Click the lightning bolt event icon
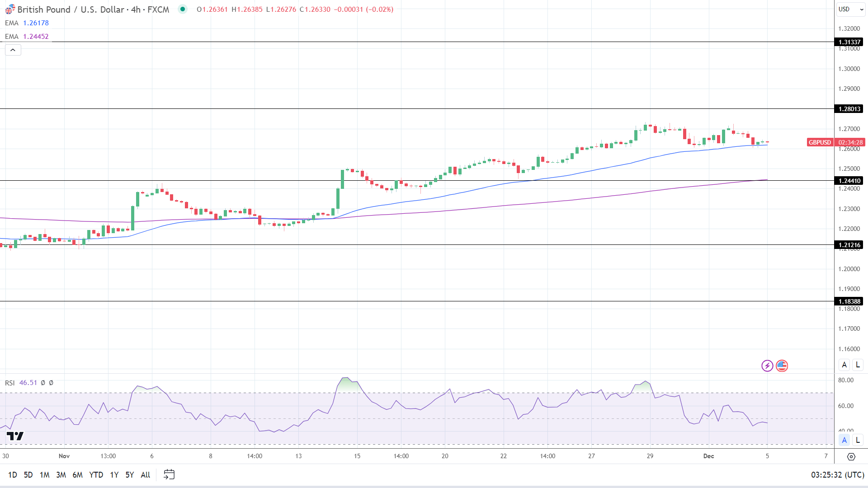Screen dimensions: 868x488 (x=767, y=366)
